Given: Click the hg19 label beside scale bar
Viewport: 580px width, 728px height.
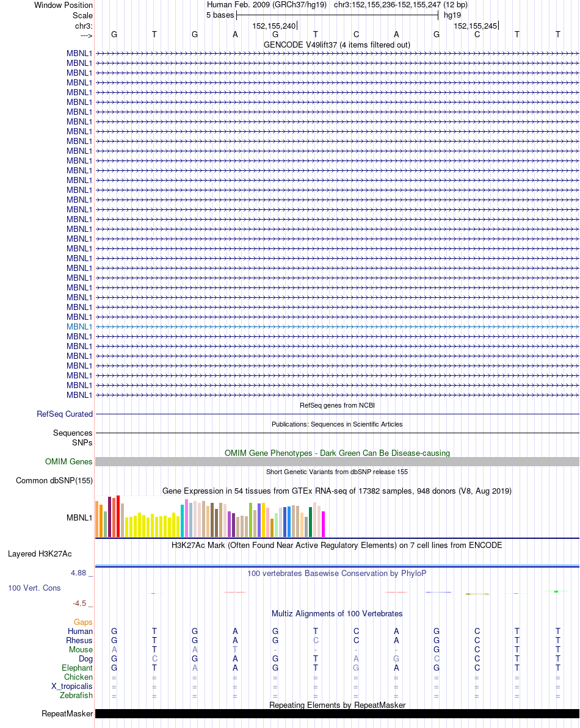Looking at the screenshot, I should click(452, 15).
